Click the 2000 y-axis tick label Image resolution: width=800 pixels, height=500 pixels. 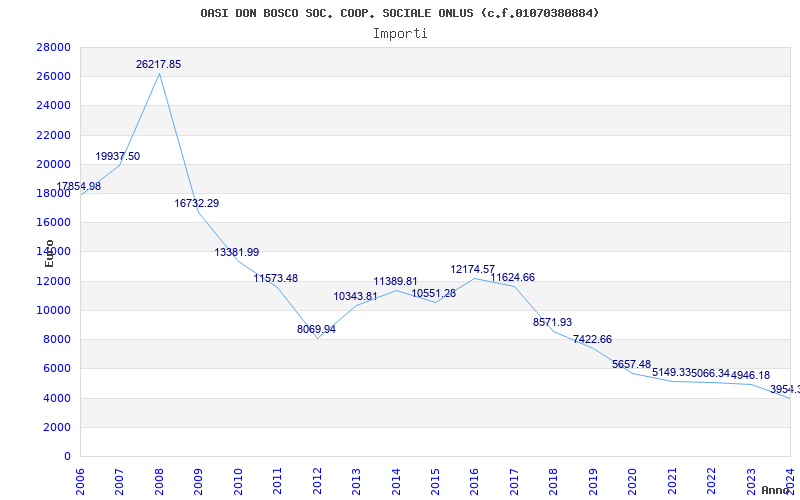click(57, 427)
